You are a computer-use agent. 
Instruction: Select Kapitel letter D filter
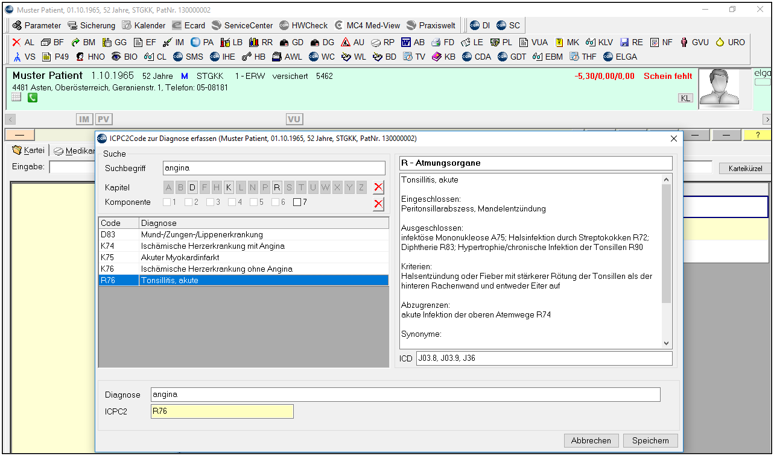pyautogui.click(x=193, y=188)
